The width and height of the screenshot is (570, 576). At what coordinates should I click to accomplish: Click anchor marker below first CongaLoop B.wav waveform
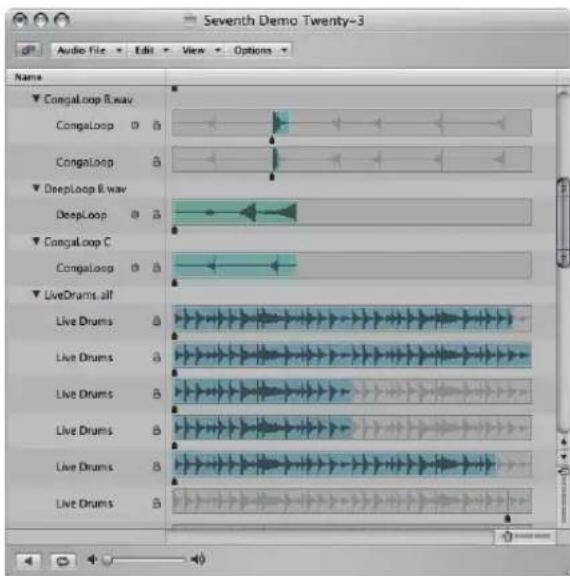[272, 140]
